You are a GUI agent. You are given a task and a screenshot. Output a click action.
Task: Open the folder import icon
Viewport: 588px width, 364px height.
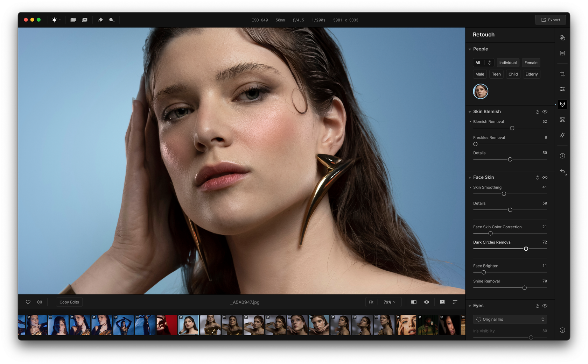tap(73, 20)
